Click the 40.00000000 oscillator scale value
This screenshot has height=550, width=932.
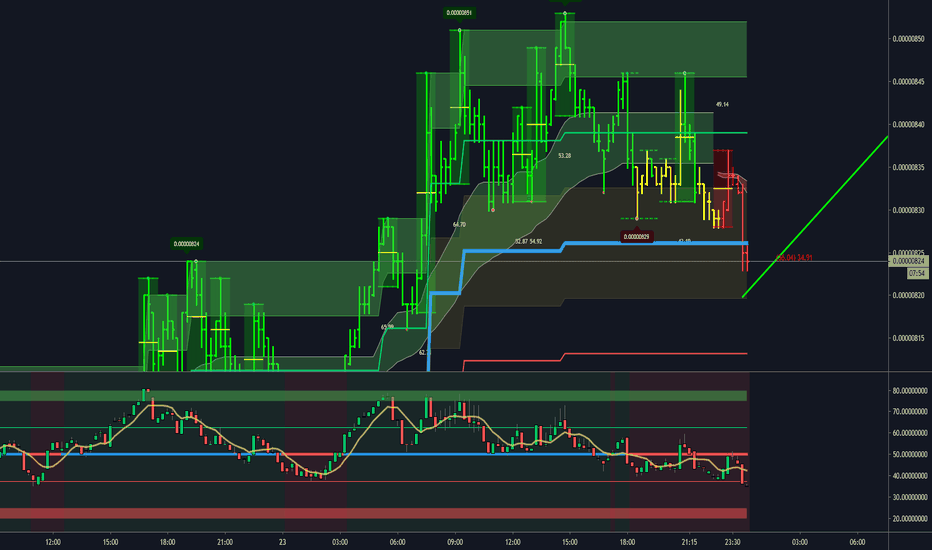[909, 476]
